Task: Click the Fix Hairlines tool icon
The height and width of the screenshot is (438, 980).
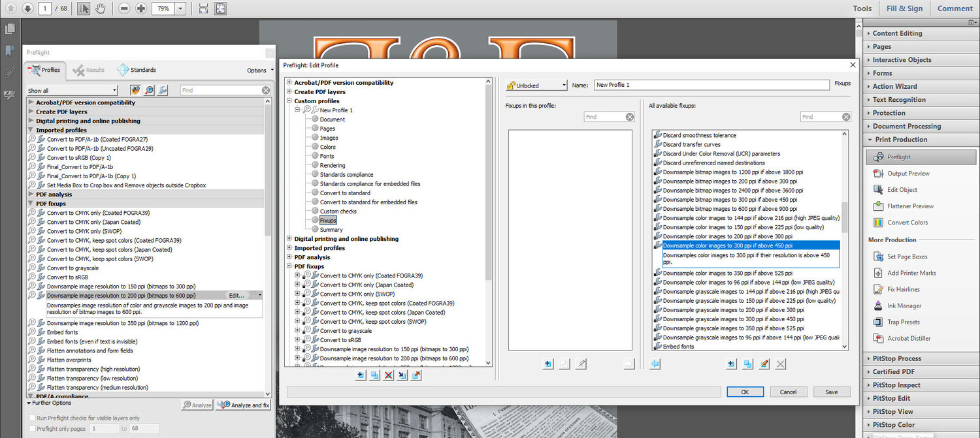Action: (x=878, y=289)
